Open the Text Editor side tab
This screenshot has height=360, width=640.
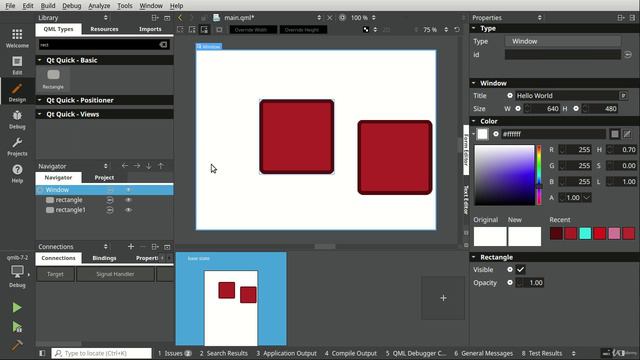click(466, 200)
